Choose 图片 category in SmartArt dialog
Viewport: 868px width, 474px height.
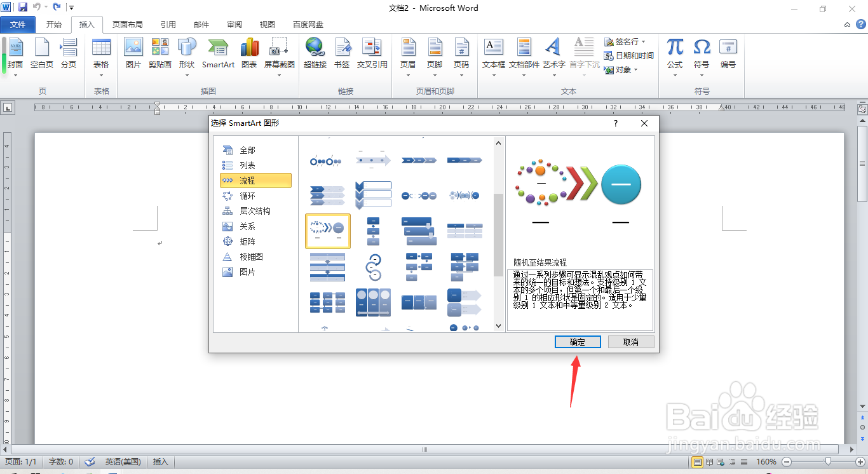[255, 272]
